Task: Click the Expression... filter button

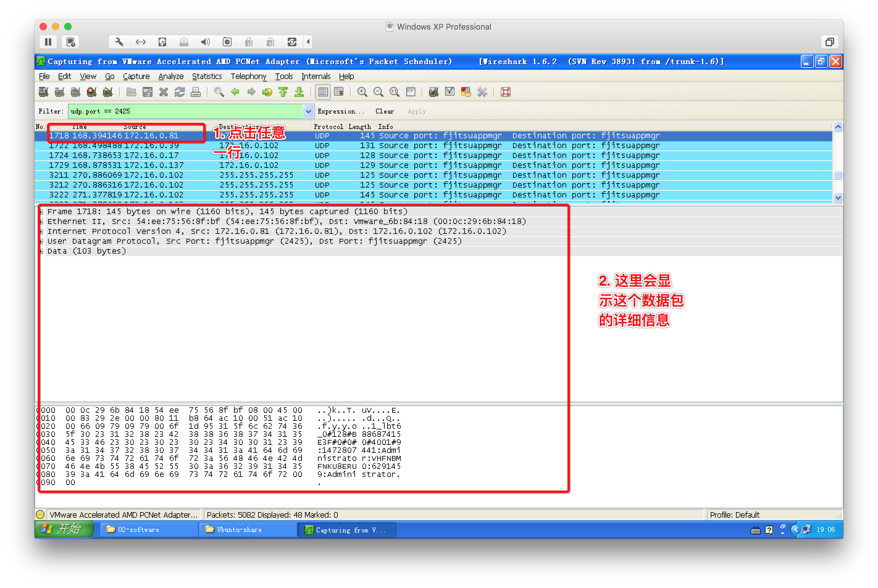Action: click(x=340, y=111)
